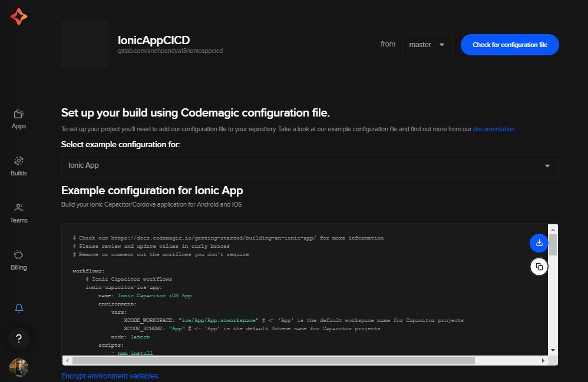Click the 'workflows:' line in the code
Image resolution: width=588 pixels, height=382 pixels.
[88, 271]
